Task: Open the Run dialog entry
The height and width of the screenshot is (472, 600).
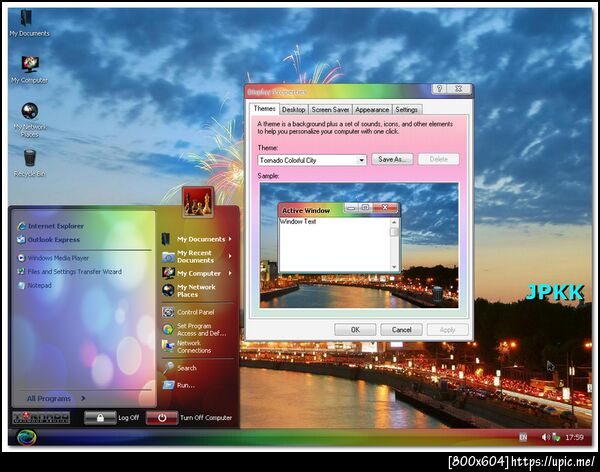Action: point(178,385)
